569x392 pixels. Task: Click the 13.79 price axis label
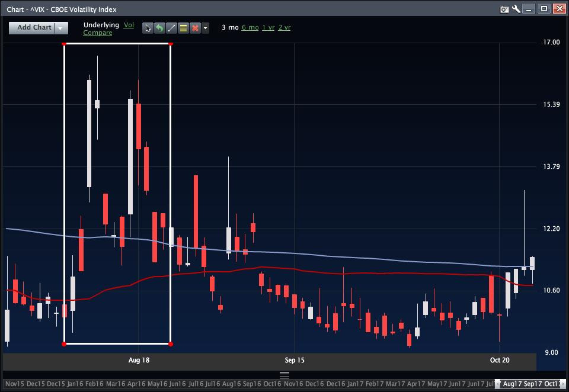(551, 166)
